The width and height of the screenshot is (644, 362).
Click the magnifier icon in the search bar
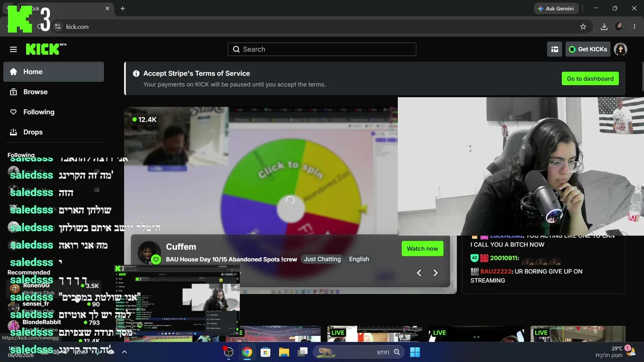(236, 49)
